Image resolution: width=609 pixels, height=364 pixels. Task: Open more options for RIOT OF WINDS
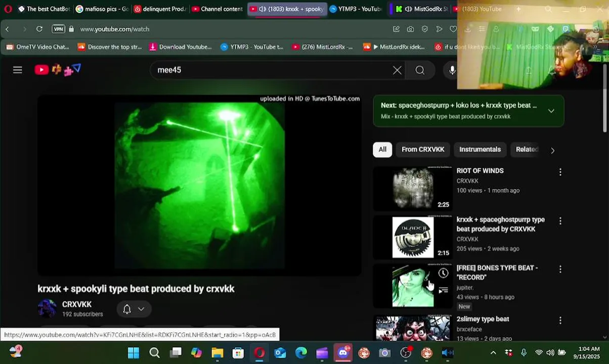[x=560, y=172]
